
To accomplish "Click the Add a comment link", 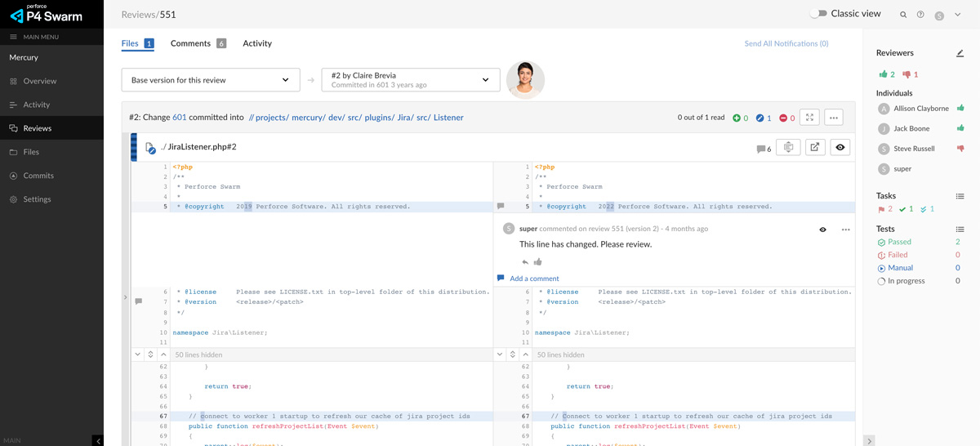I will [x=534, y=279].
